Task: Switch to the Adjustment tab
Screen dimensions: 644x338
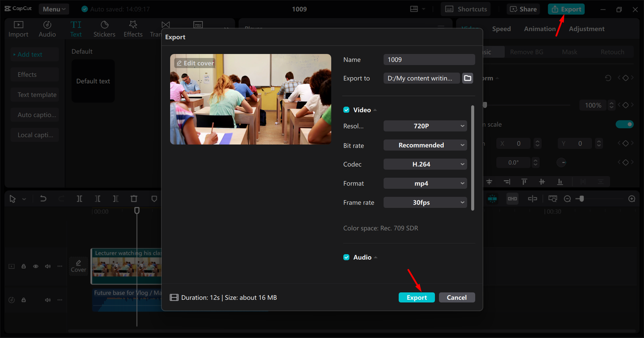Action: coord(587,29)
